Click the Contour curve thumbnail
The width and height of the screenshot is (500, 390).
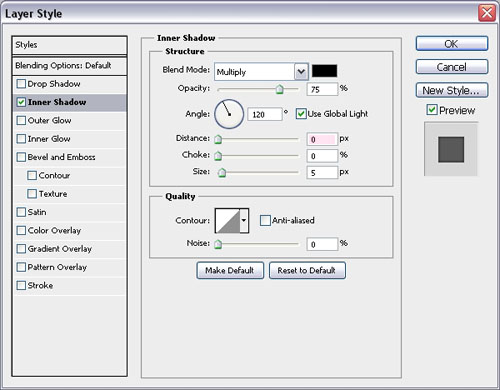(228, 220)
